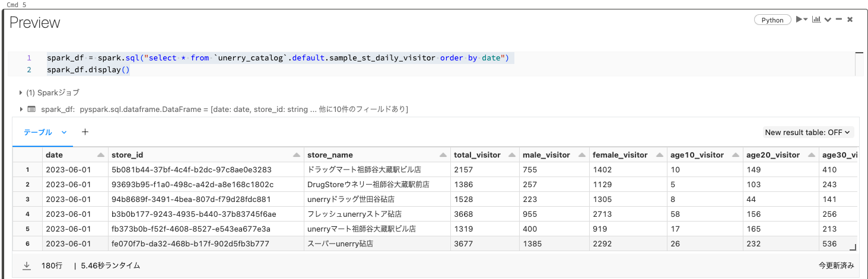The height and width of the screenshot is (279, 868).
Task: Click the spark_df.display() code line
Action: pyautogui.click(x=88, y=70)
